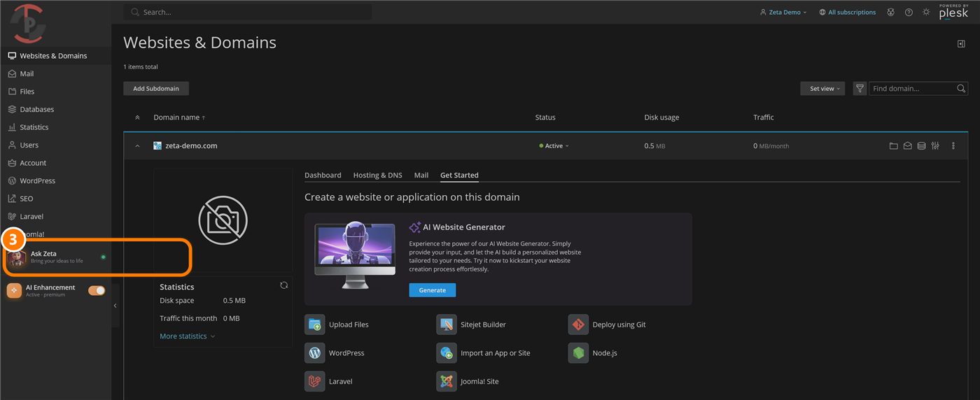
Task: Refresh statistics with the reload icon
Action: click(283, 285)
